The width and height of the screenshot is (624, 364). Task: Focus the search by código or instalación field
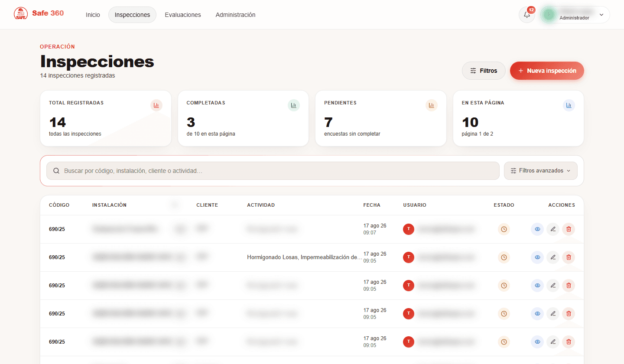coord(273,171)
